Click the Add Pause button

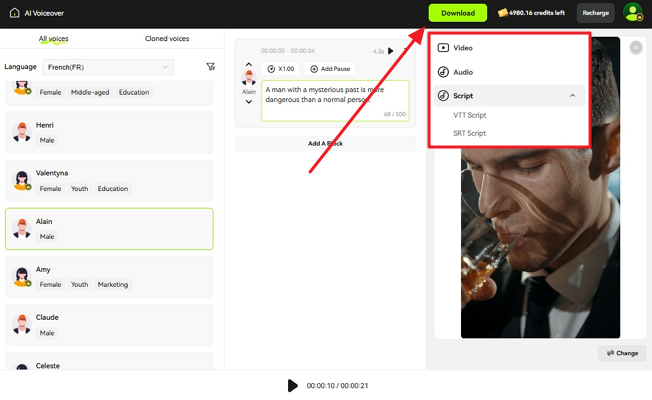(331, 69)
